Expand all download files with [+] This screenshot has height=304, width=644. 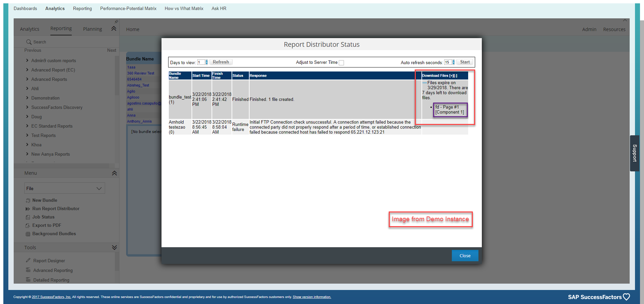pyautogui.click(x=451, y=76)
